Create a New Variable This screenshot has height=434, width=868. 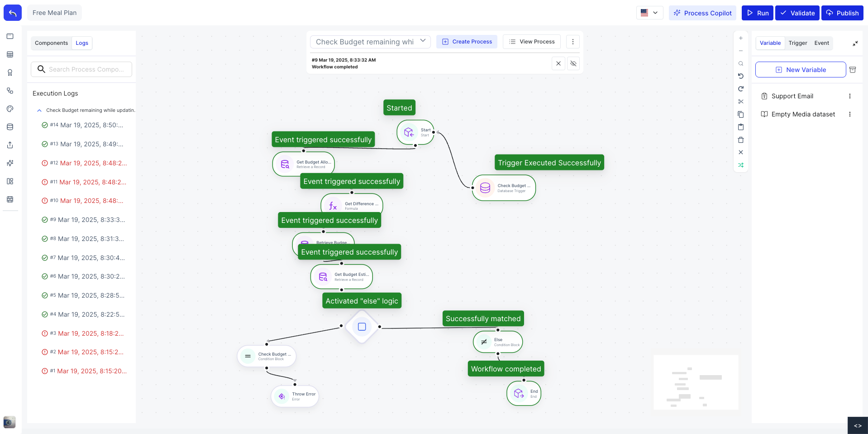(800, 69)
